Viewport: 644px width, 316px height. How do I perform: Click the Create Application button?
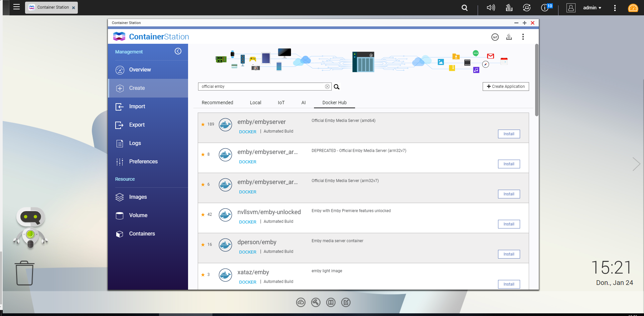(x=506, y=87)
